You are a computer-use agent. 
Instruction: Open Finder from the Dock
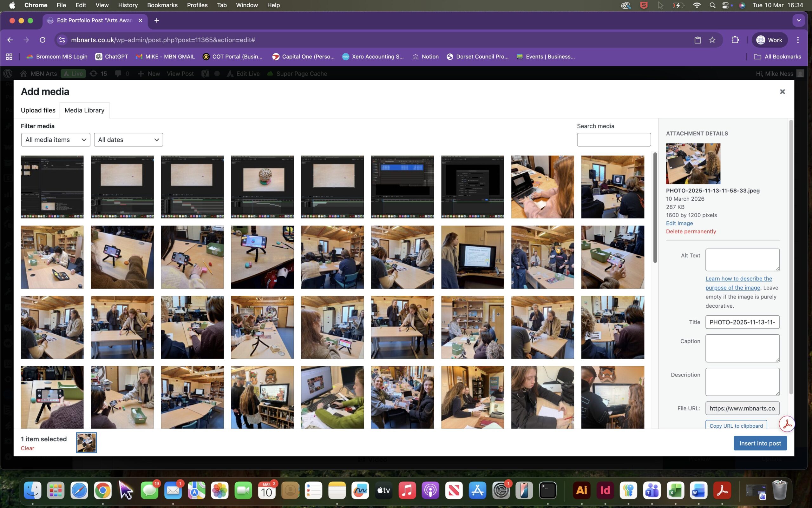(x=33, y=491)
